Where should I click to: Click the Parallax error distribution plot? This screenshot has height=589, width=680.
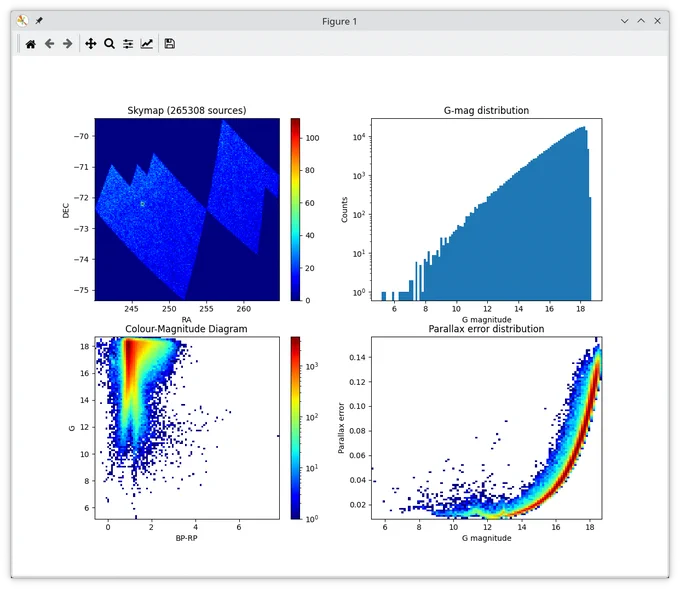(486, 428)
